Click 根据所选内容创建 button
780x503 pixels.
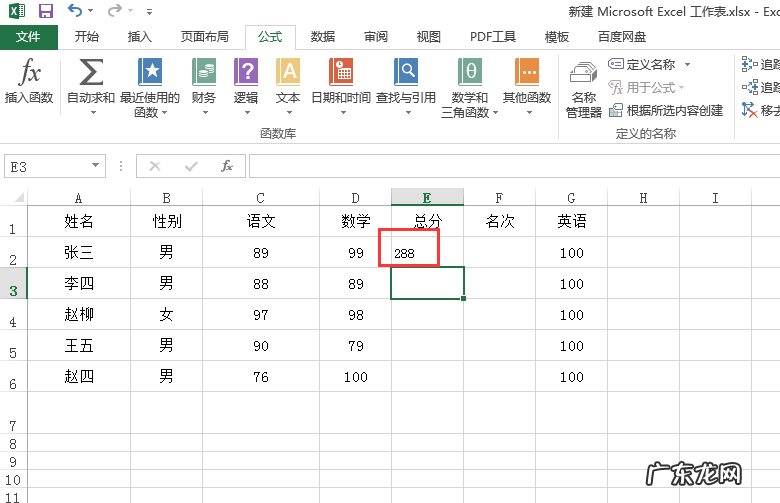666,110
